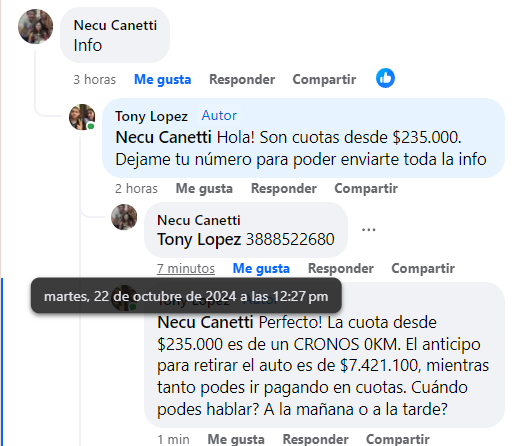
Task: Click Responder under the CRONOS reply
Action: coord(315,439)
